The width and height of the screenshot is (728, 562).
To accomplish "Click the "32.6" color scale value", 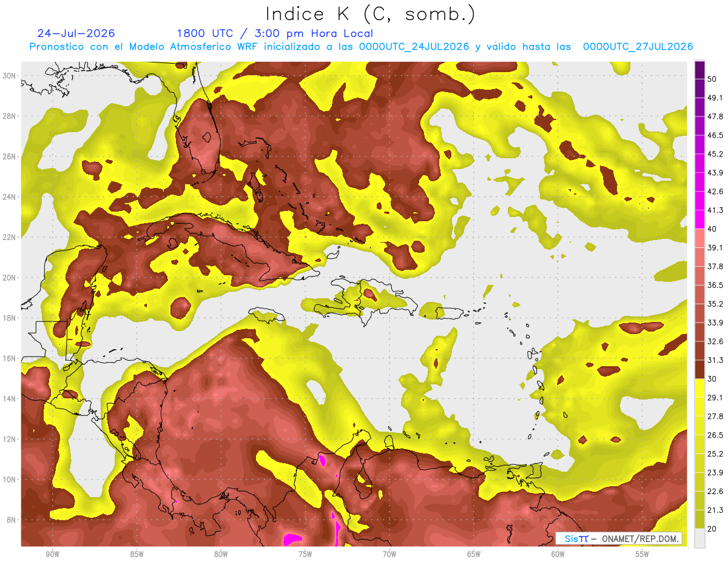I will [x=716, y=341].
